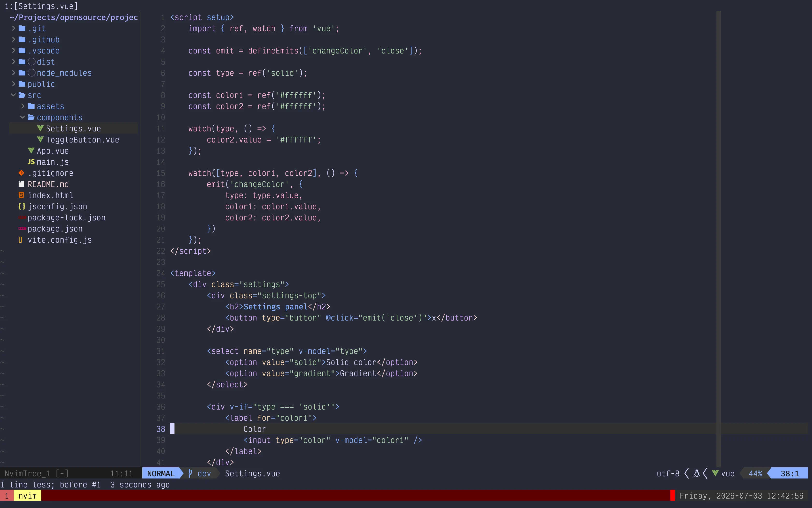Screen dimensions: 812x508
Task: Click the npm icon beside package.json
Action: (22, 228)
